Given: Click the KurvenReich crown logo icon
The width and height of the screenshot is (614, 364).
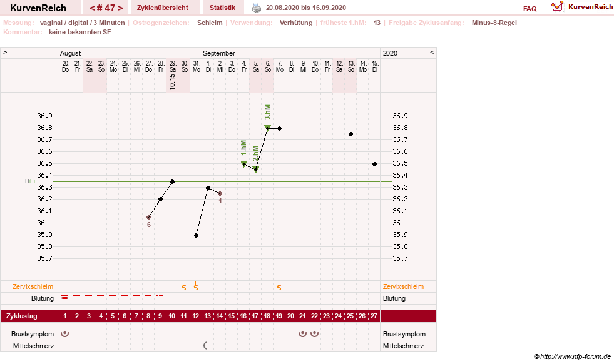Looking at the screenshot, I should [x=557, y=6].
